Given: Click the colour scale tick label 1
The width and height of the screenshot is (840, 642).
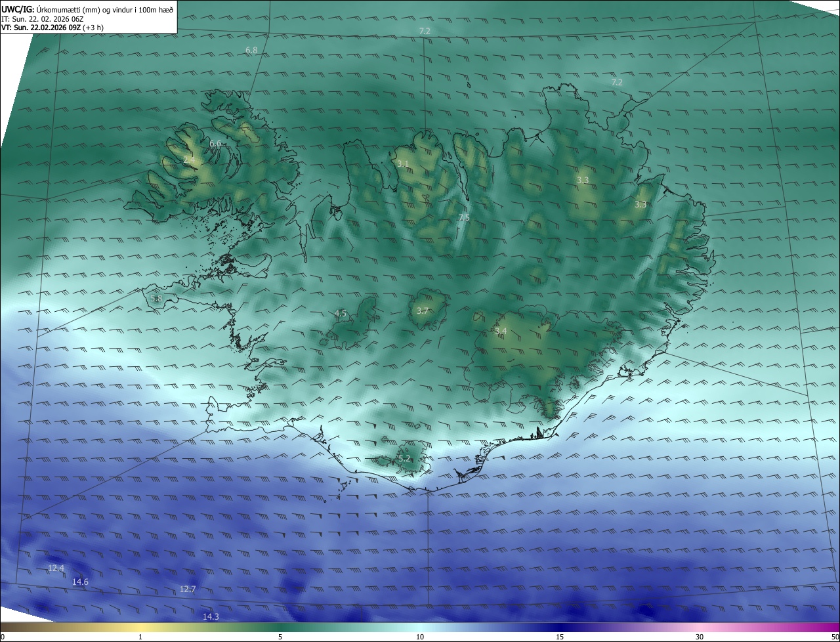Looking at the screenshot, I should (140, 637).
